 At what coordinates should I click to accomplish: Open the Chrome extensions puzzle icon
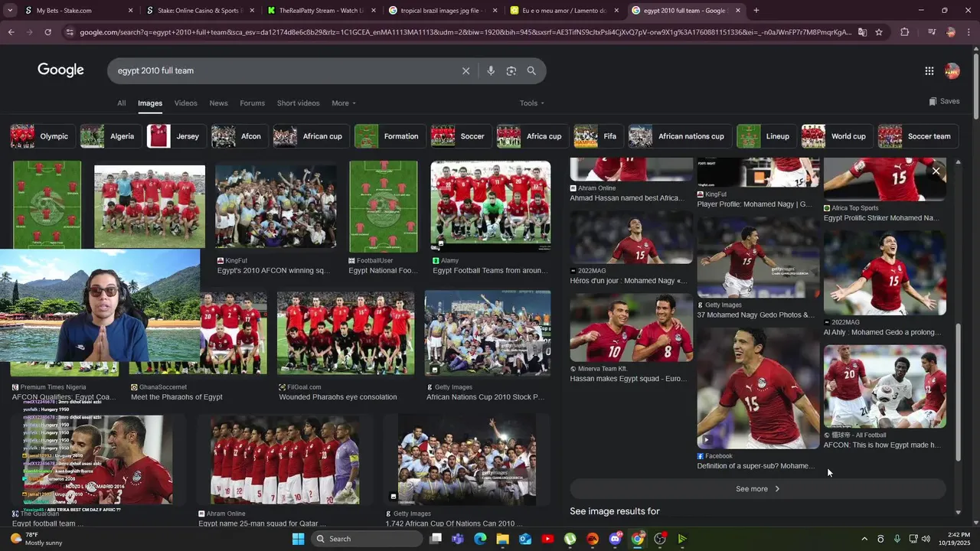(905, 32)
